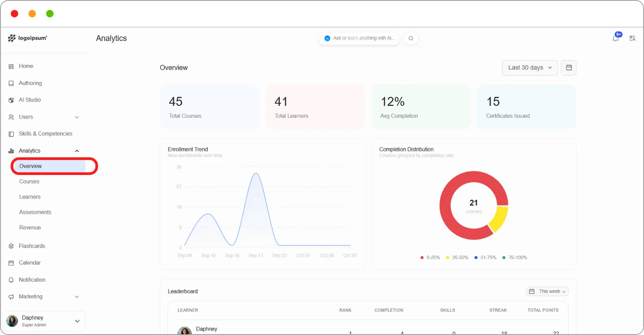The image size is (644, 335).
Task: Go to Courses analytics
Action: [x=29, y=181]
